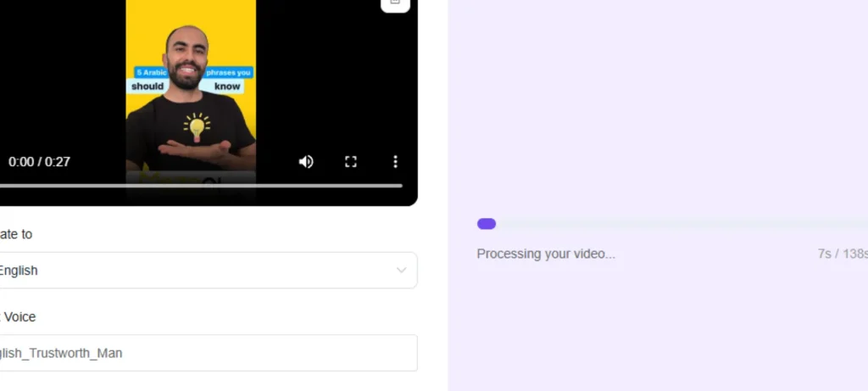Click the Voice label above the voice field
Image resolution: width=868 pixels, height=391 pixels.
tap(19, 317)
